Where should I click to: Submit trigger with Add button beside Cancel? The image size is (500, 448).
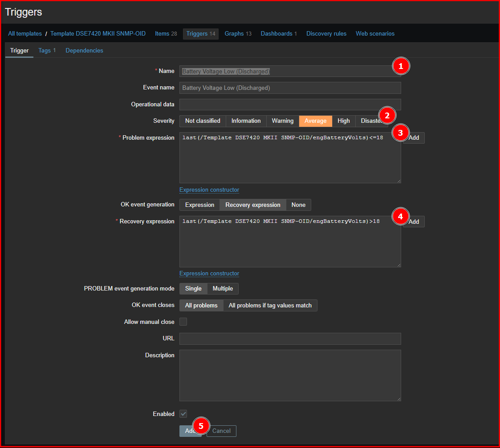[x=191, y=431]
